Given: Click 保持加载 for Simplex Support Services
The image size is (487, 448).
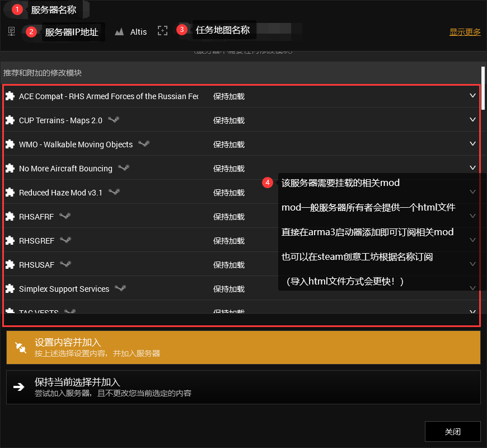Looking at the screenshot, I should point(229,289).
